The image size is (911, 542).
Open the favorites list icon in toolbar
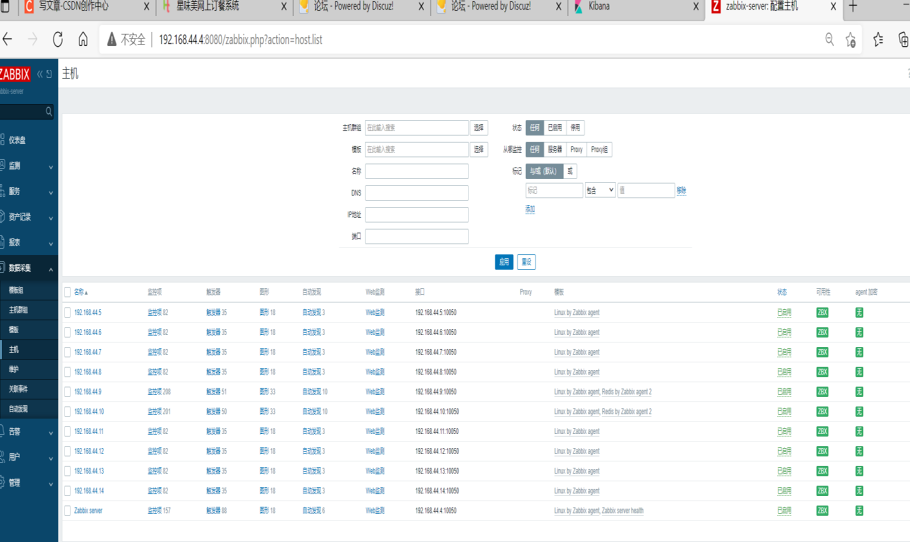click(x=878, y=40)
